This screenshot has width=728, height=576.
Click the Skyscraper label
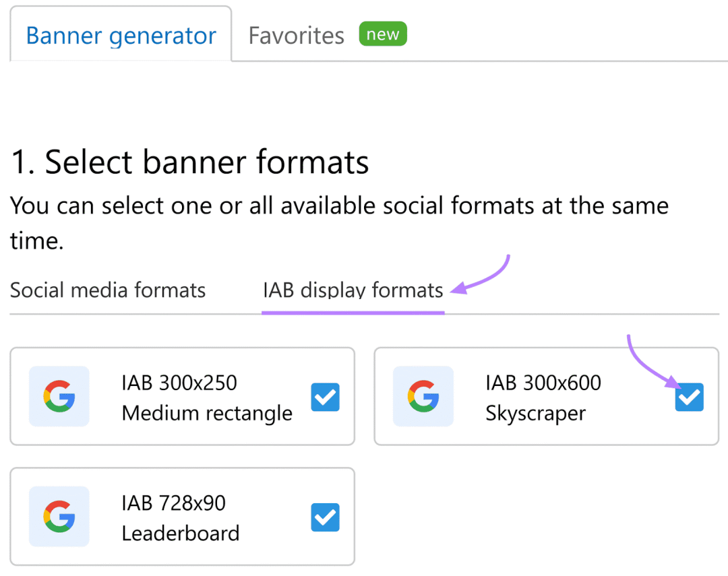536,413
